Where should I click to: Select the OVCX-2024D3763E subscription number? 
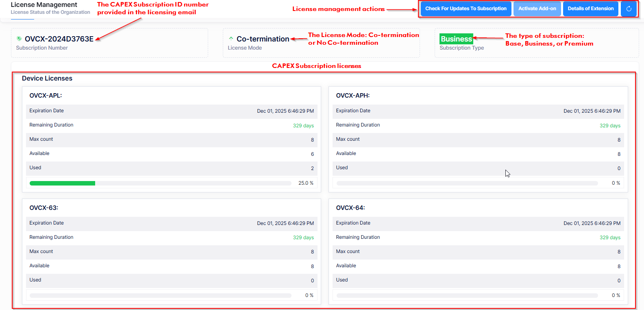click(59, 39)
